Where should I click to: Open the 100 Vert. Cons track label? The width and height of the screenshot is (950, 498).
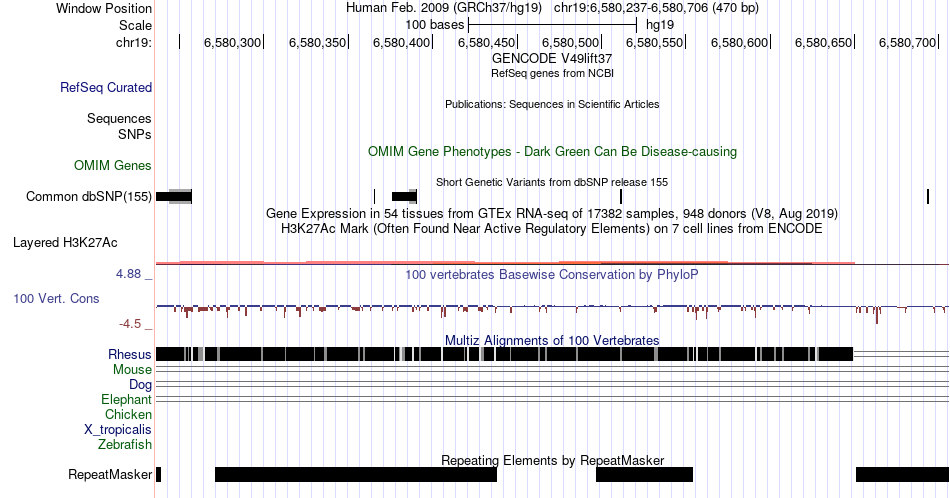tap(56, 298)
